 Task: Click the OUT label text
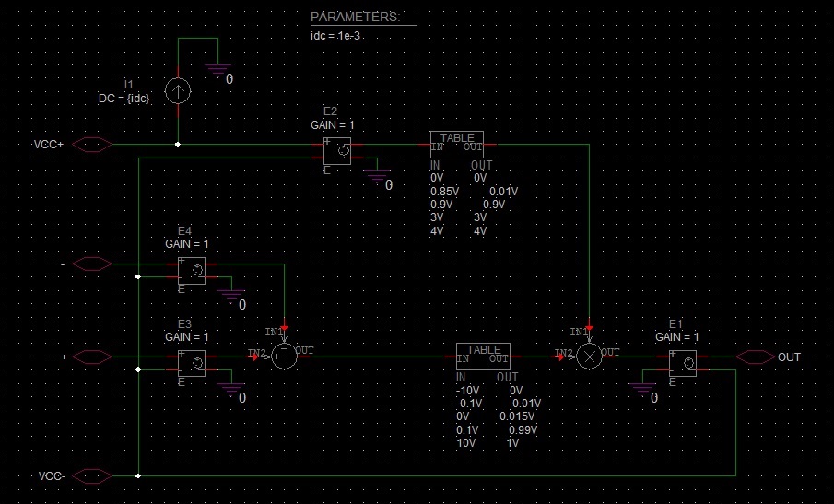tap(790, 357)
